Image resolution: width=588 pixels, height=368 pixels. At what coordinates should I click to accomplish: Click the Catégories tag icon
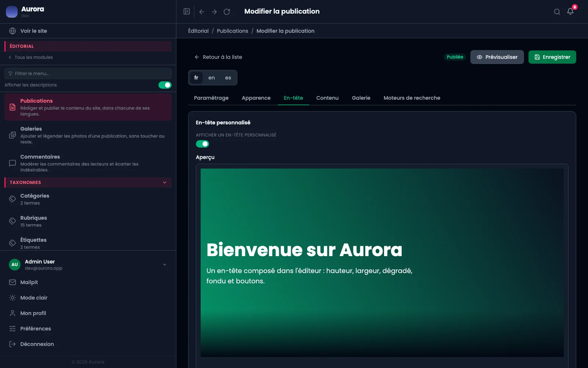(x=12, y=199)
